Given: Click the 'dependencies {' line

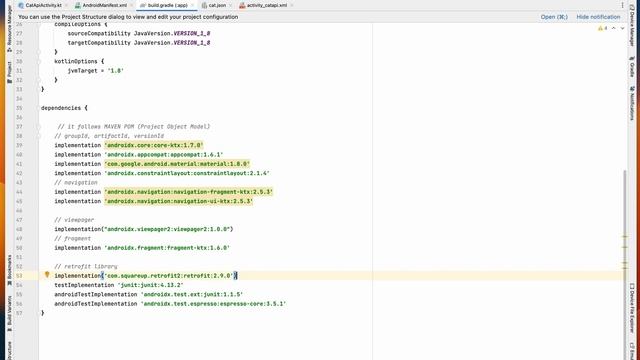Looking at the screenshot, I should tap(64, 108).
